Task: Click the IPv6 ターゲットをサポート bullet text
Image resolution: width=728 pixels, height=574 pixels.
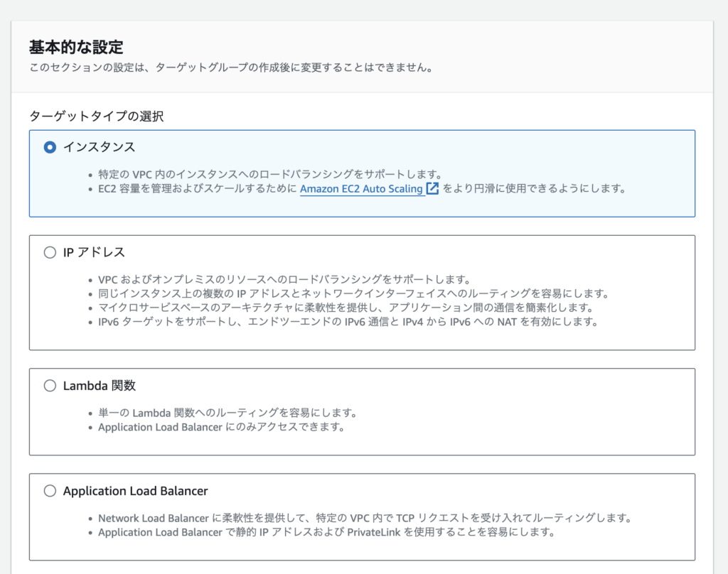Action: pos(348,322)
